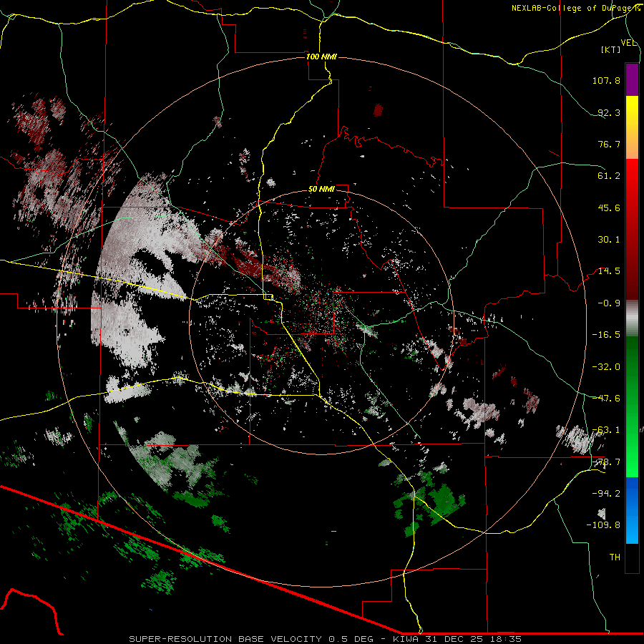The height and width of the screenshot is (644, 644).
Task: Select the -63.1 velocity scale value
Action: [606, 430]
